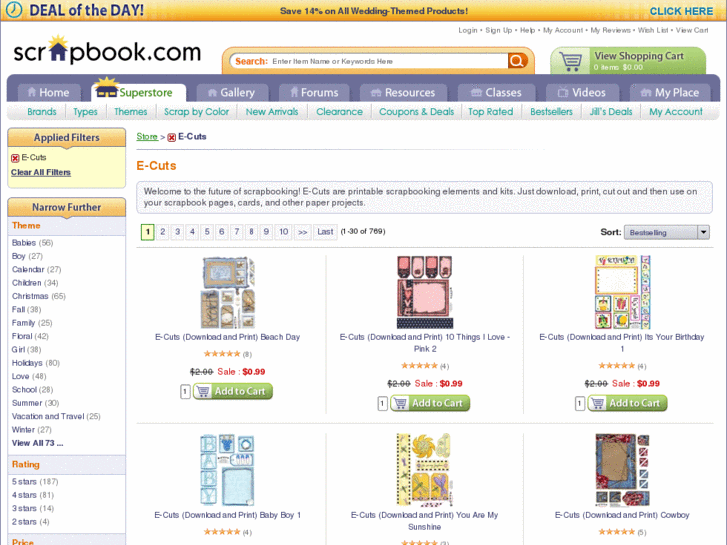Switch to the Forums tab
Screen dimensions: 727x545
[314, 92]
